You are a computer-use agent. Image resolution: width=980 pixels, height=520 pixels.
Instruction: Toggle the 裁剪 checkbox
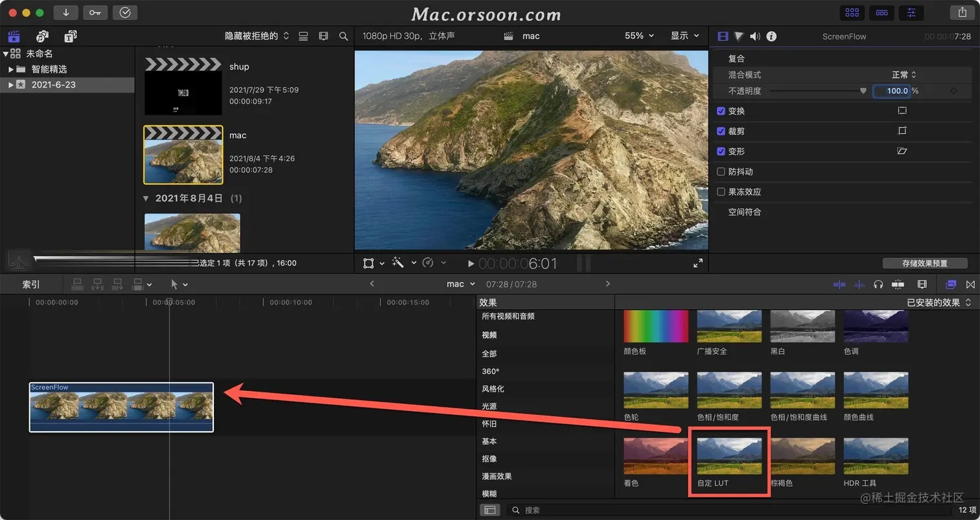[x=721, y=131]
